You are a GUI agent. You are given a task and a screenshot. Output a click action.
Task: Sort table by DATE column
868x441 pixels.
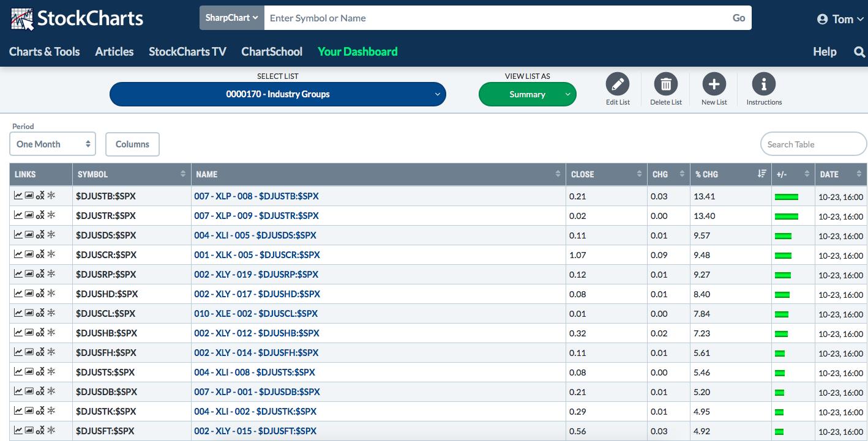click(x=841, y=174)
